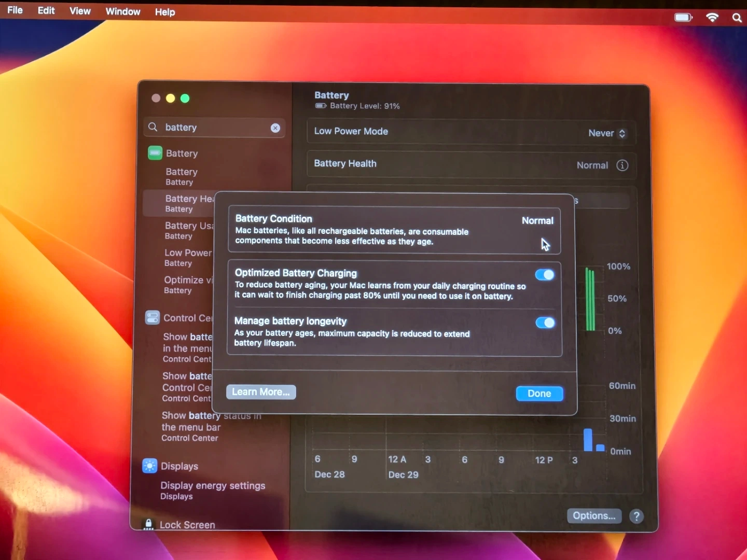Click the Battery Health info icon
This screenshot has width=747, height=560.
click(x=622, y=165)
